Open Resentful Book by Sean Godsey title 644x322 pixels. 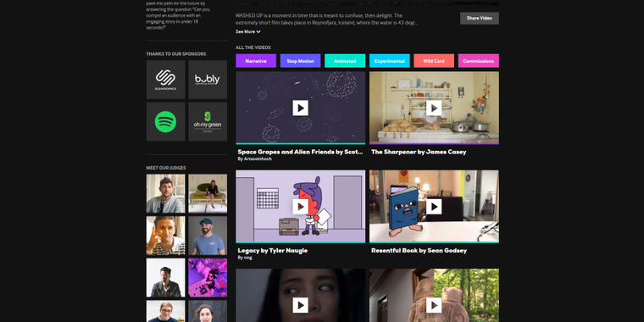coord(419,251)
